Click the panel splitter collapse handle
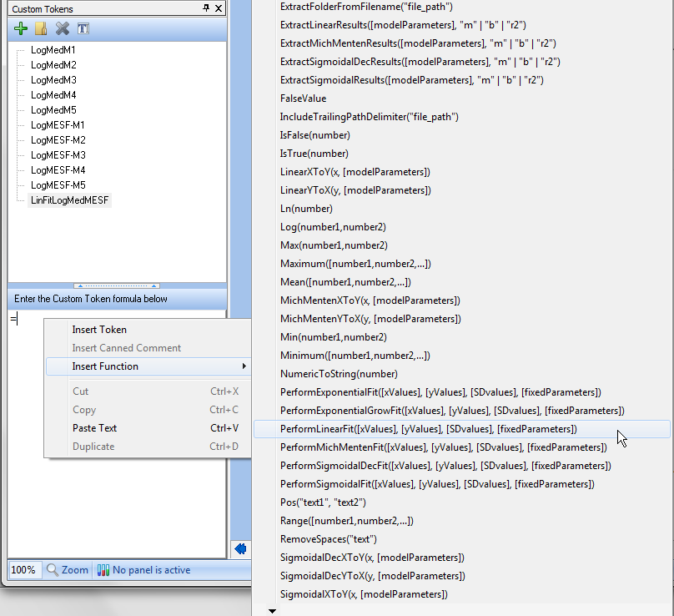This screenshot has height=616, width=674. 117,285
